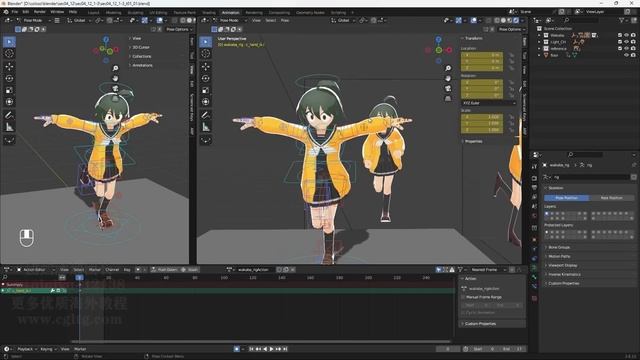Hide the floor object with eye icon
Screen dimensions: 640x360
[627, 55]
